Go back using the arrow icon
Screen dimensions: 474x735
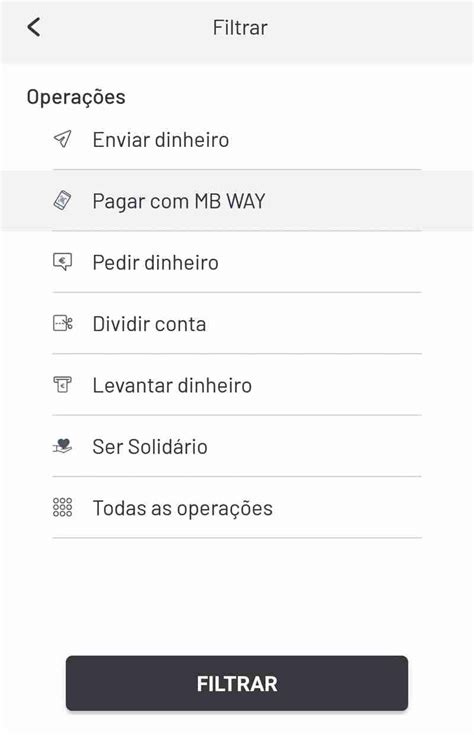[34, 27]
